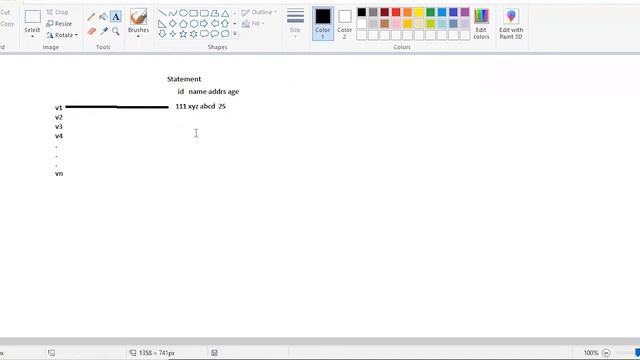The width and height of the screenshot is (640, 360).
Task: Click the Select rectangle icon
Action: click(x=33, y=17)
